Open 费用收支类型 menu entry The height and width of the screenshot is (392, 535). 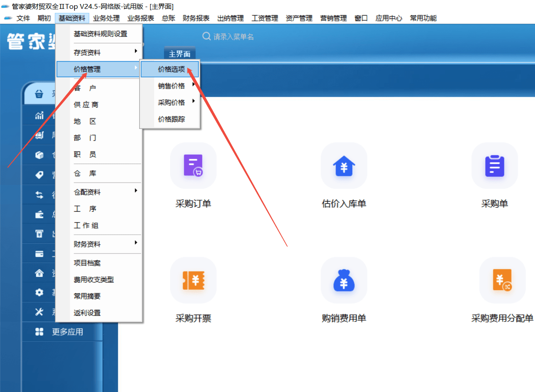99,279
